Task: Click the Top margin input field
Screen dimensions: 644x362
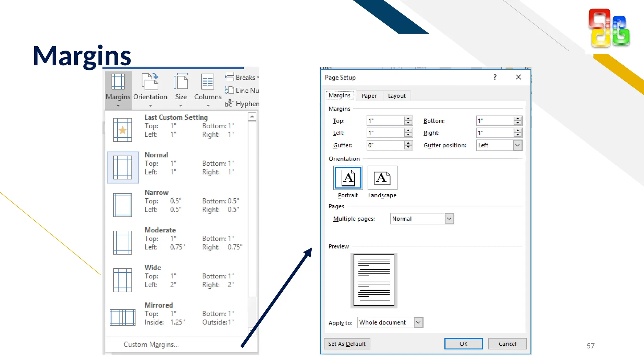Action: 386,121
